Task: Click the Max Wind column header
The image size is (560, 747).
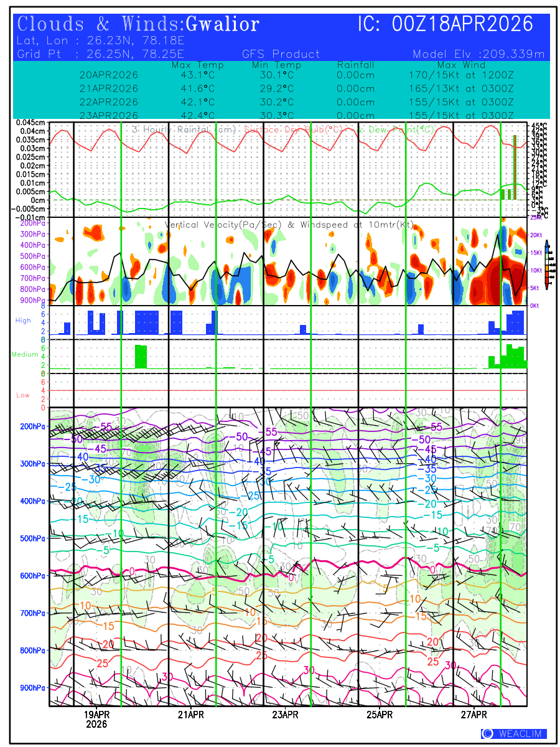Action: tap(460, 65)
